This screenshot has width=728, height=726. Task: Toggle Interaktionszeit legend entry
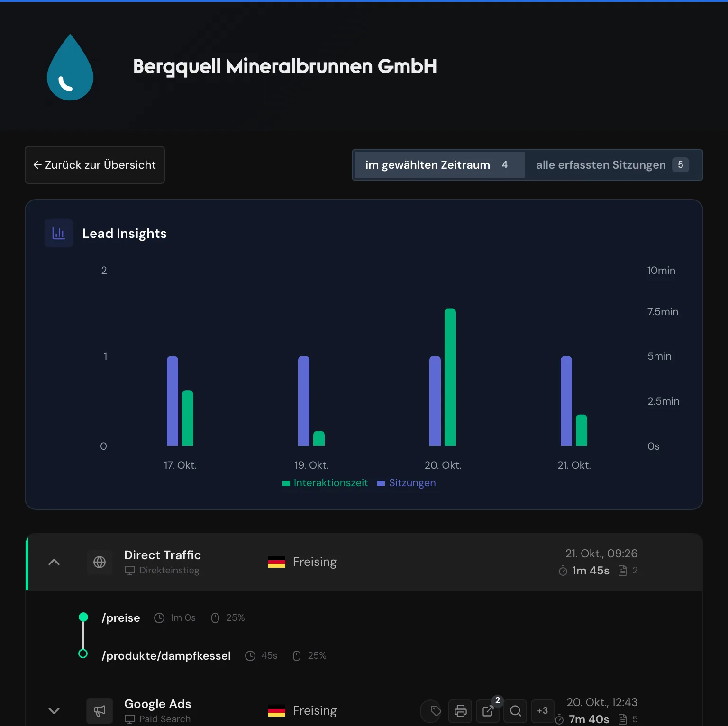click(325, 483)
